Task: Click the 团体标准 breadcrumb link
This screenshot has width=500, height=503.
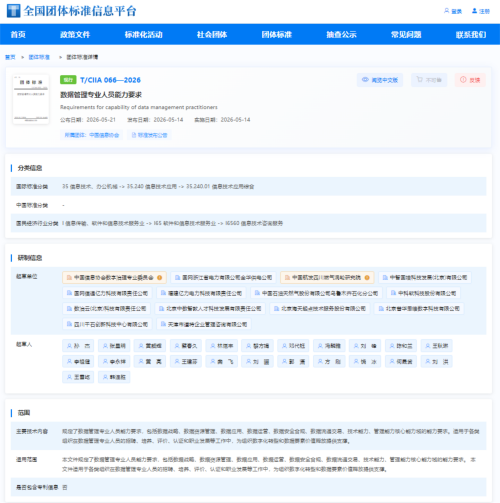Action: 39,57
